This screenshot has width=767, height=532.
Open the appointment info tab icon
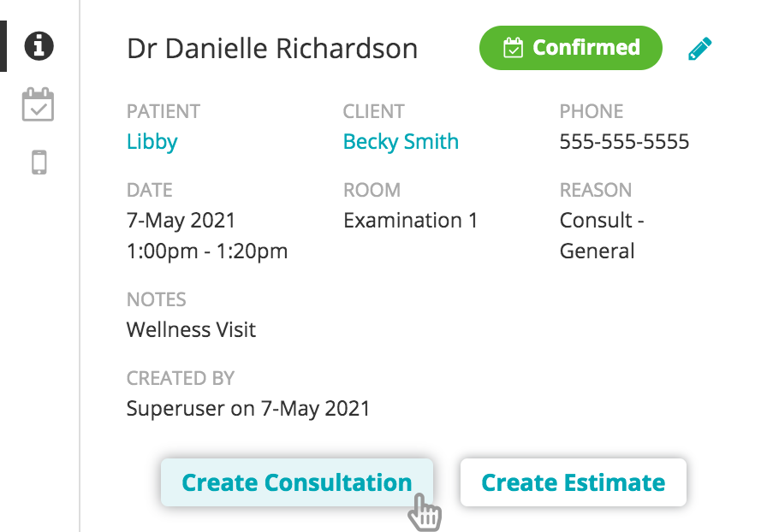coord(38,45)
